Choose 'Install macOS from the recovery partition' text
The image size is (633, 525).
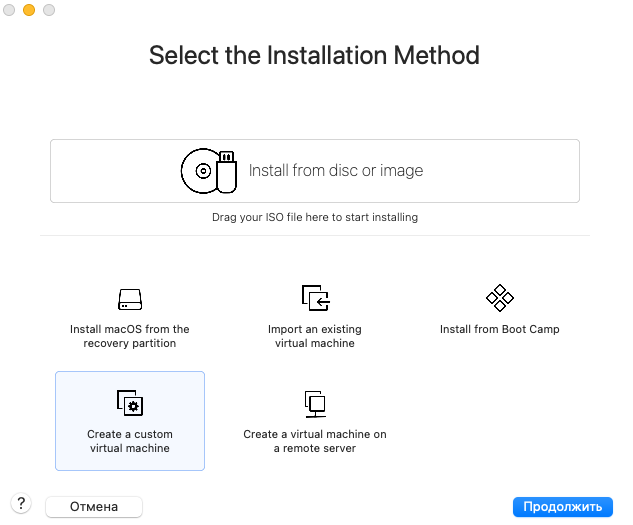pyautogui.click(x=130, y=336)
